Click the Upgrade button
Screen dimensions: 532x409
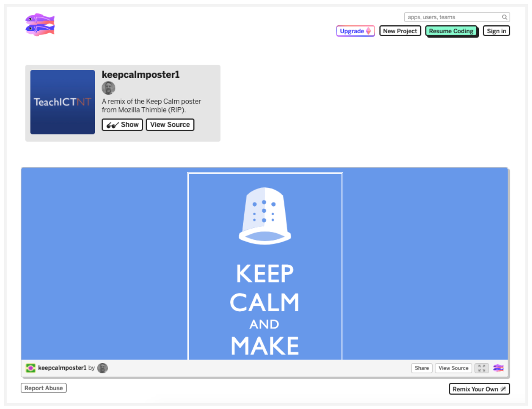tap(355, 31)
